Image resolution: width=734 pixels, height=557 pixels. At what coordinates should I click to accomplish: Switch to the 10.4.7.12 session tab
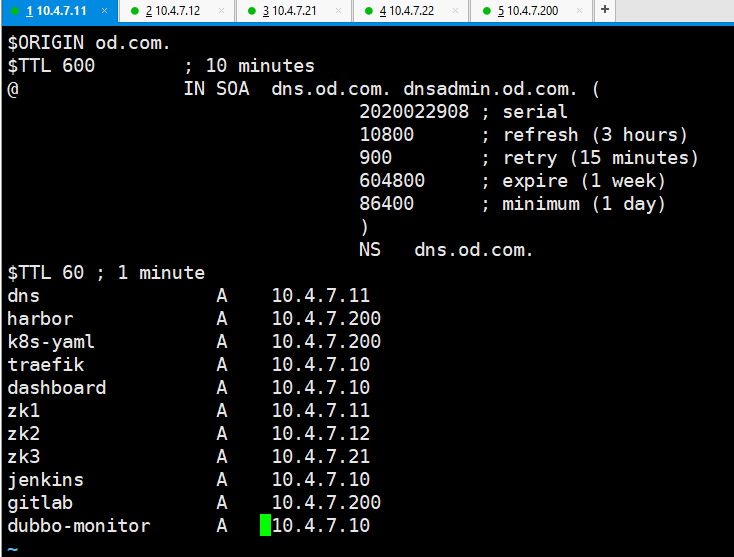(172, 11)
